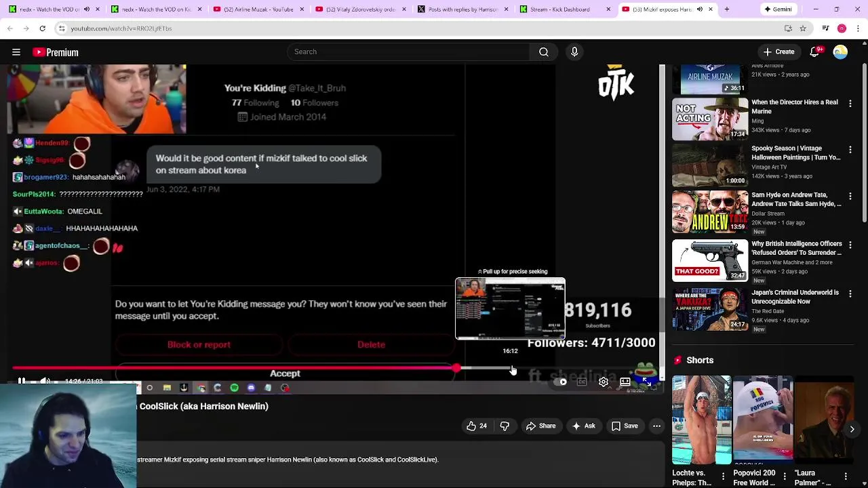Go forward in browser history
The height and width of the screenshot is (488, 868).
click(x=26, y=28)
